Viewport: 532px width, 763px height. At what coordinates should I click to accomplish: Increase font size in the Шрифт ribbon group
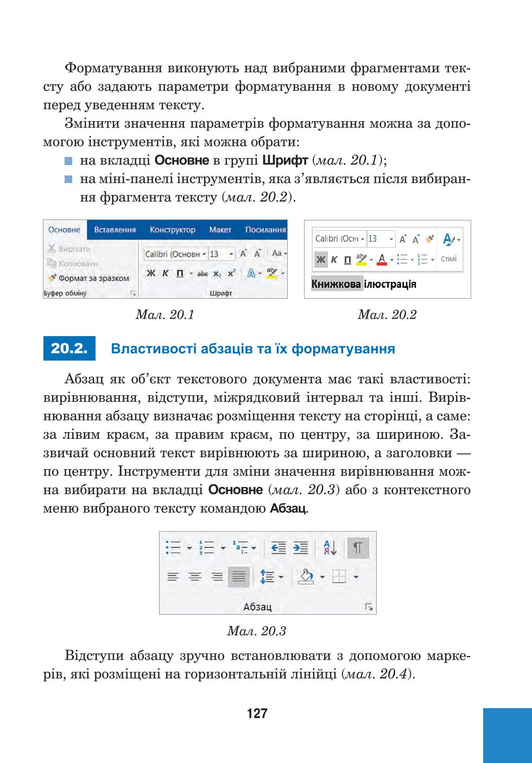click(244, 254)
